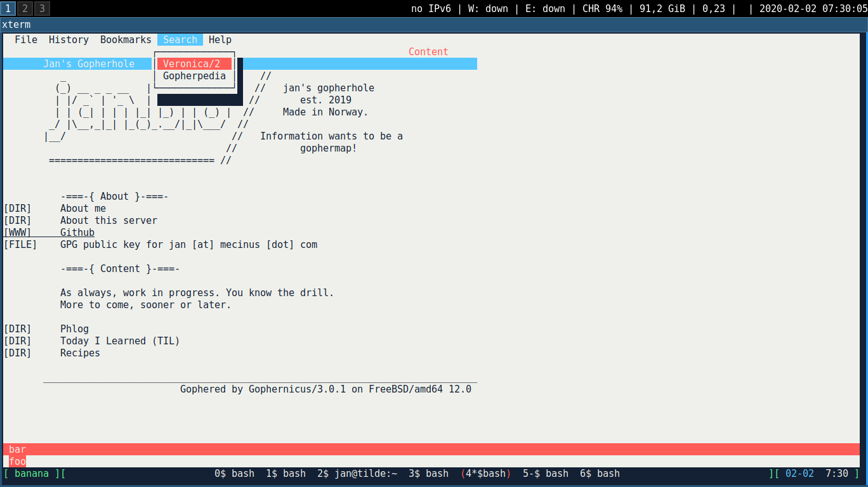
Task: Open the File menu
Action: (x=26, y=39)
